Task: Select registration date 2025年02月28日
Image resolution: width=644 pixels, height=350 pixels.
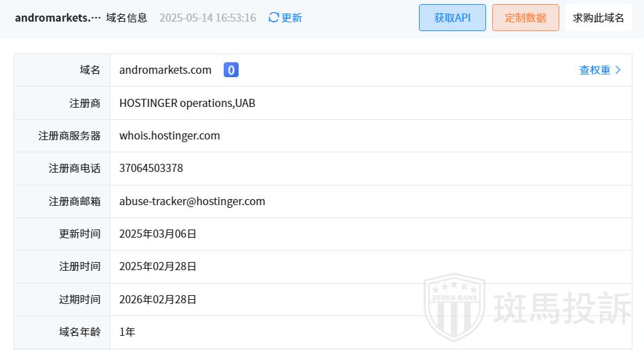Action: [158, 267]
